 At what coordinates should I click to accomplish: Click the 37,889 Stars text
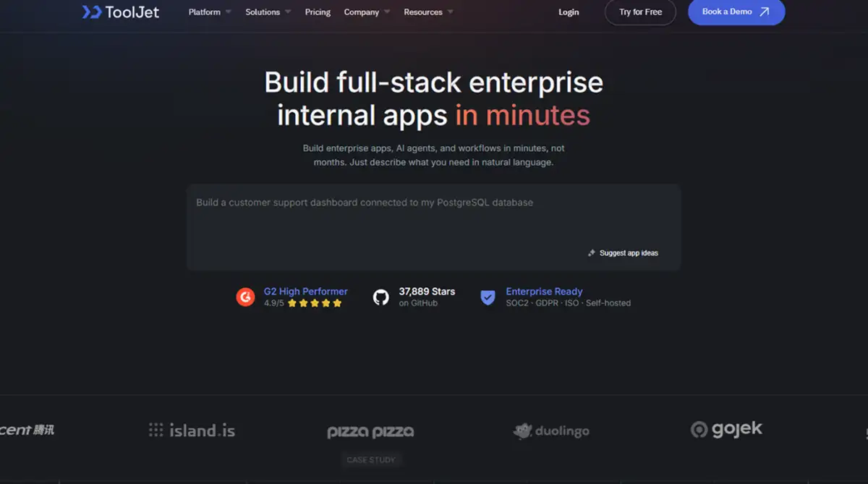coord(427,292)
